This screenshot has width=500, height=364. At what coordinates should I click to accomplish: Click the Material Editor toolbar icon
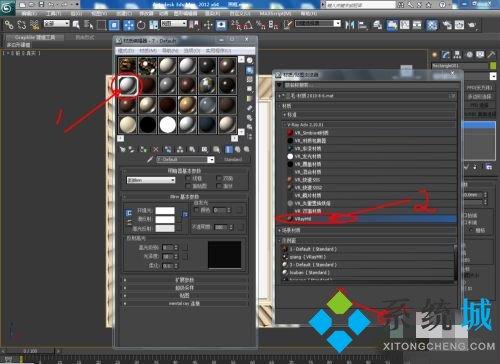(x=432, y=25)
